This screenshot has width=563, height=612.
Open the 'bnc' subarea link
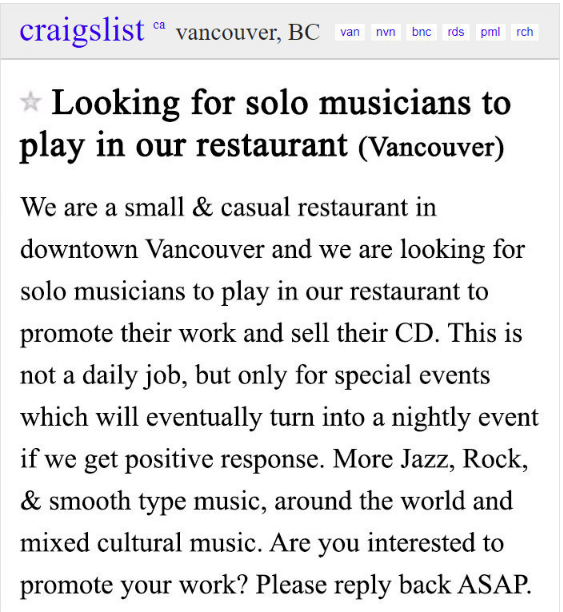point(422,32)
